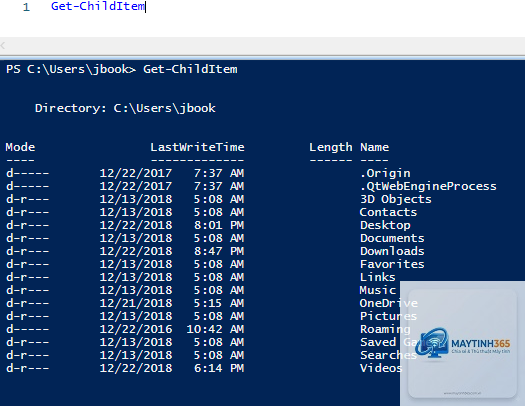Click the Get-ChildItem command in console output

pos(190,69)
